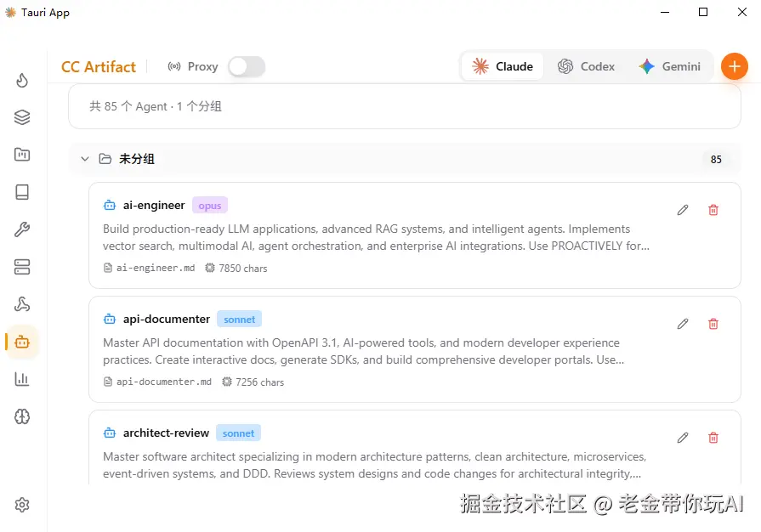Delete the api-documenter agent
The height and width of the screenshot is (532, 761).
pos(713,324)
